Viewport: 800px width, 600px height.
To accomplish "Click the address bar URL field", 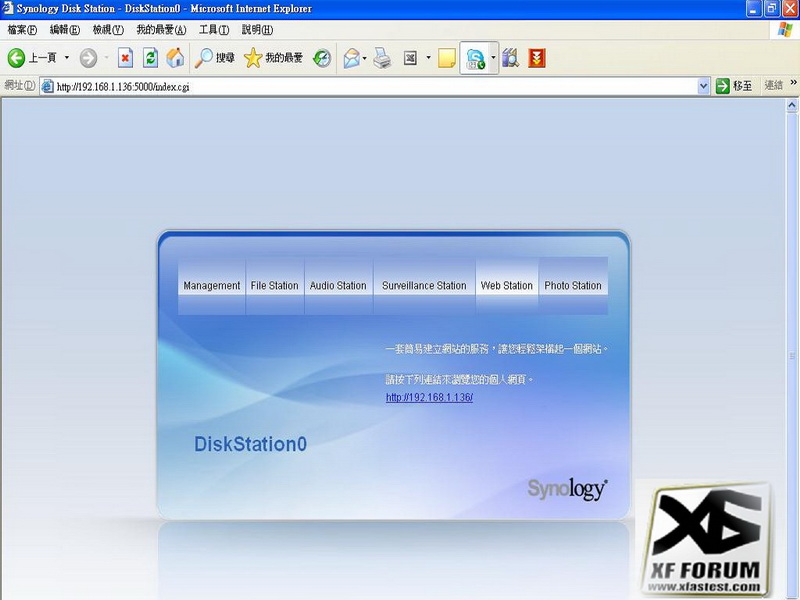I will (374, 87).
